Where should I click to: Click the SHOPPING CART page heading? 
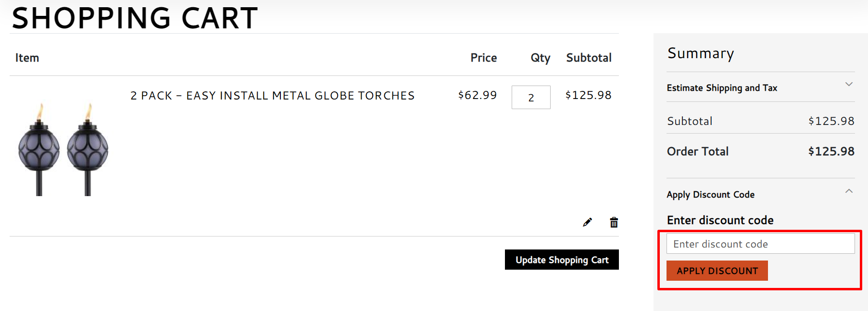click(x=135, y=18)
